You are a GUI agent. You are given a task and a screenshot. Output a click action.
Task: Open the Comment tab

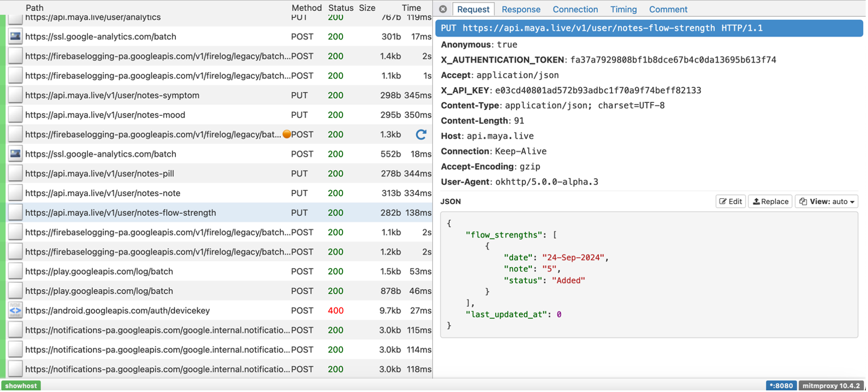click(668, 9)
